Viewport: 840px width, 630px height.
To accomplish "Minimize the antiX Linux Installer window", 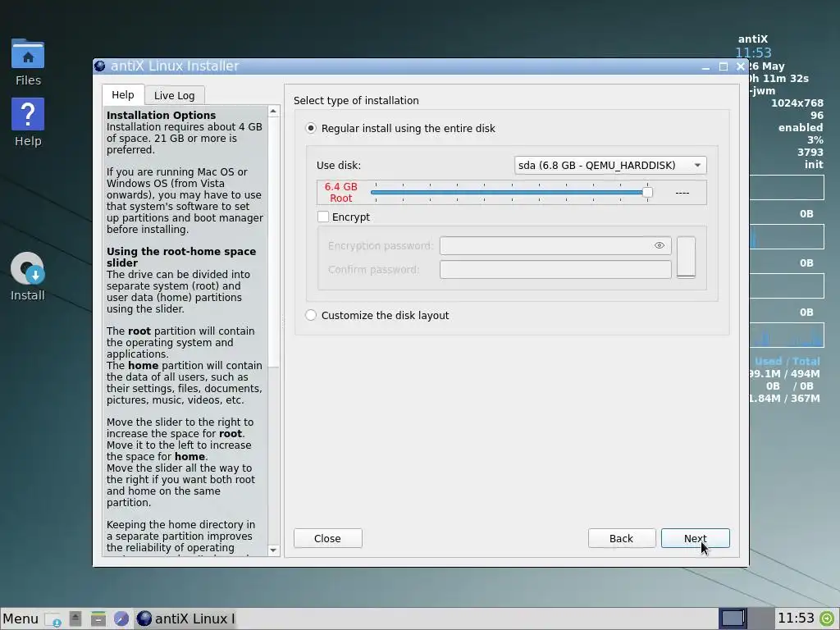I will (705, 66).
